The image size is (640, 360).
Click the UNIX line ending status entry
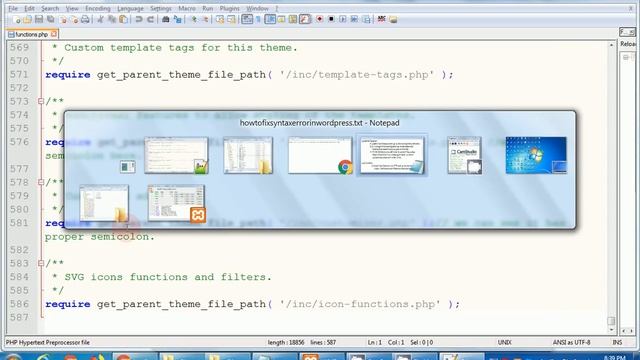[504, 342]
